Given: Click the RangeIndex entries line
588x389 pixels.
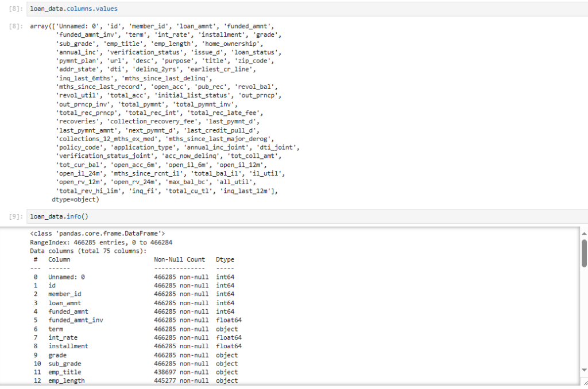Looking at the screenshot, I should pos(101,242).
